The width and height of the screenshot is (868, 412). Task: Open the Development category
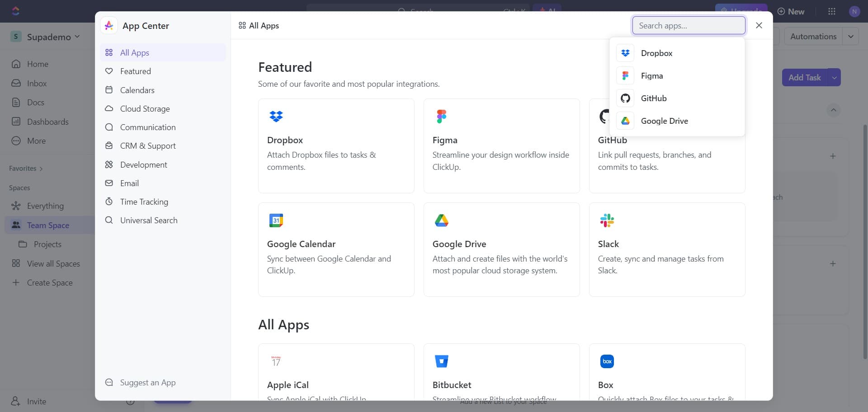(145, 164)
